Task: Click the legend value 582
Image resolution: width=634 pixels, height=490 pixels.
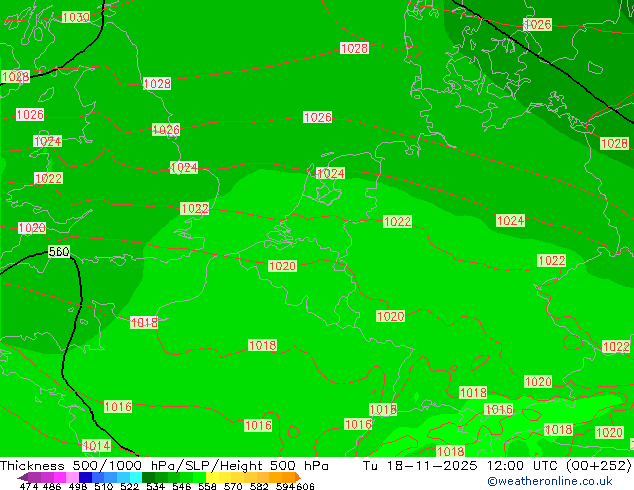Action: coord(259,486)
